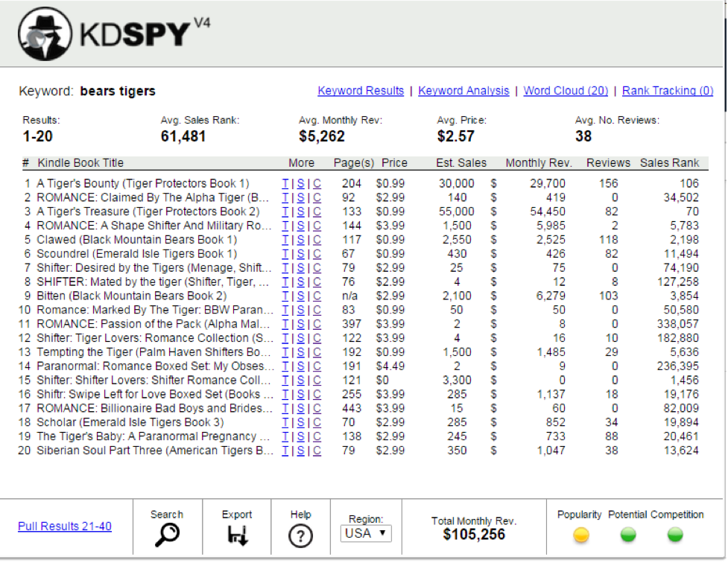Screen dimensions: 728x563
Task: Select 'Paranormal: Romance Boxed Set: My Obses…' title
Action: point(155,366)
